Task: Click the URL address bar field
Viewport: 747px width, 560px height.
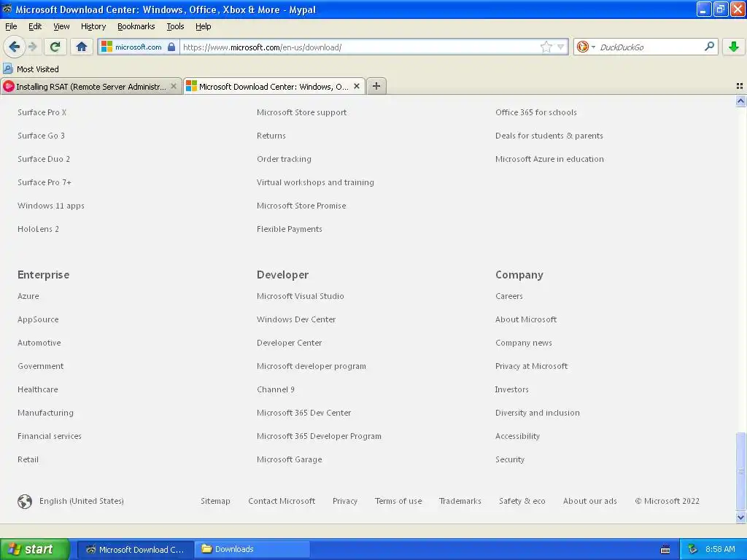Action: [360, 47]
